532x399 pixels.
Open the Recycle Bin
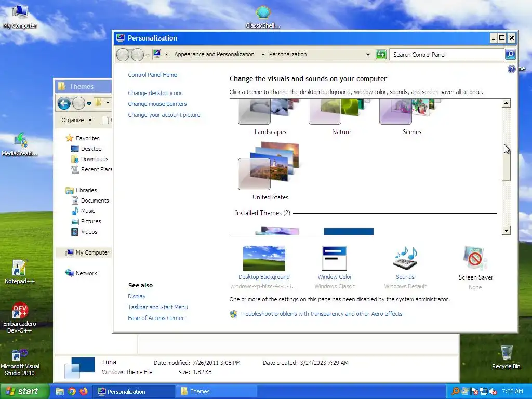506,357
